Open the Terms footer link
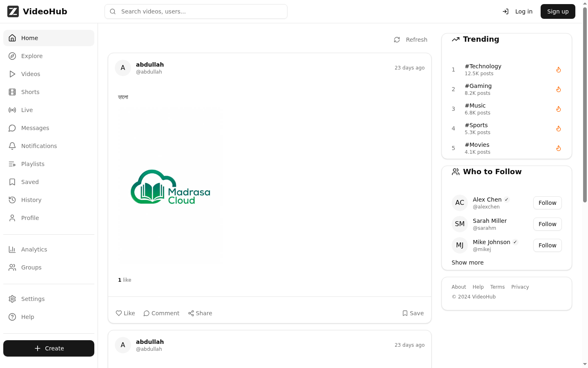 [497, 287]
